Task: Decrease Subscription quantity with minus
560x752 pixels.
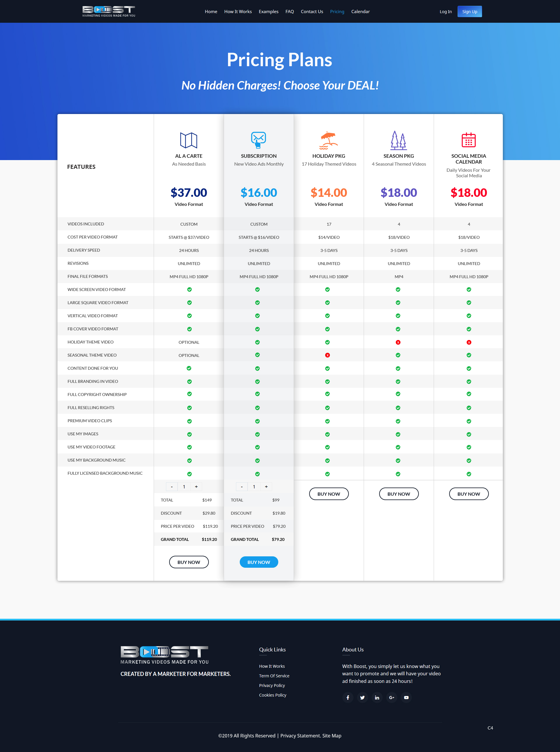Action: point(242,487)
